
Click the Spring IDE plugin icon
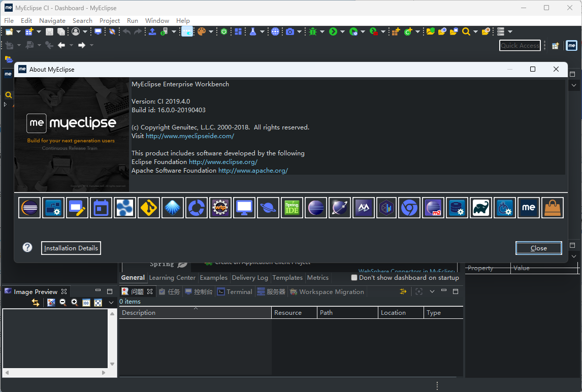[x=292, y=208]
